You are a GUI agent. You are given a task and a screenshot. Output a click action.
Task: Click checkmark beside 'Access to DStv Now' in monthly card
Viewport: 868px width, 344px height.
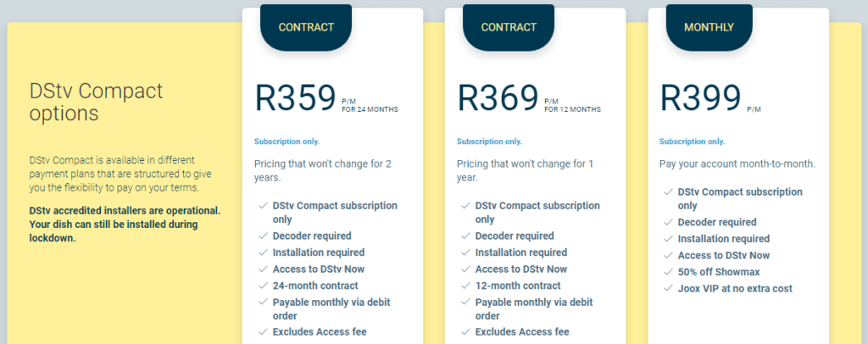click(x=668, y=256)
